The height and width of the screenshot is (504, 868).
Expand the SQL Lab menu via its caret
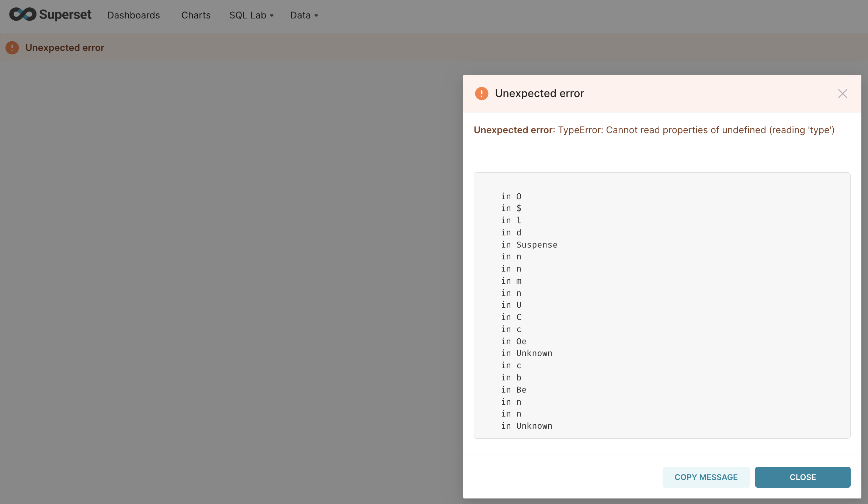272,16
